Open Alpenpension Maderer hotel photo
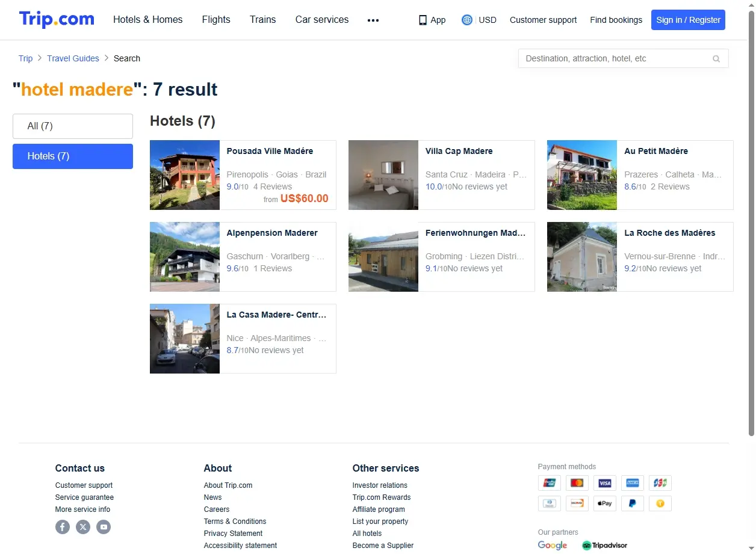The image size is (756, 554). pos(185,257)
